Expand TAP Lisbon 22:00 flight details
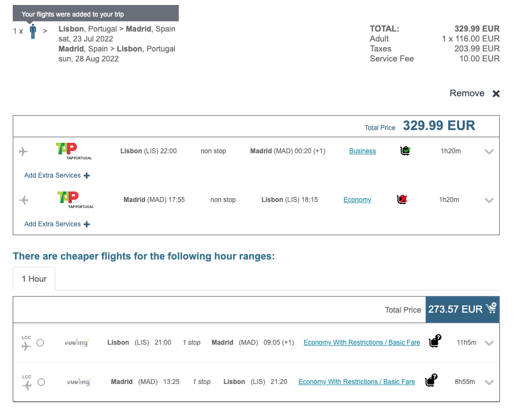 pos(489,152)
